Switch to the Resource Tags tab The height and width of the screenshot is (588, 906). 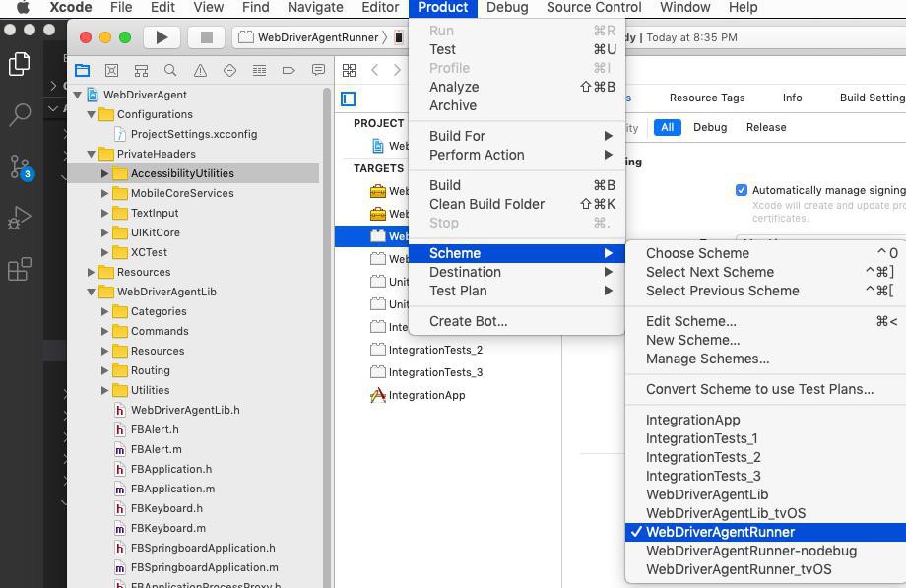pos(707,98)
